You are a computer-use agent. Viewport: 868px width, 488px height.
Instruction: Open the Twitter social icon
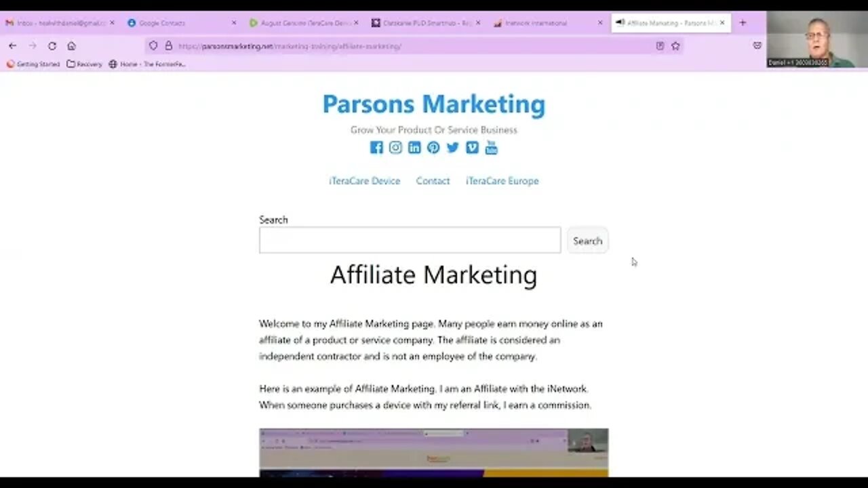pyautogui.click(x=453, y=148)
